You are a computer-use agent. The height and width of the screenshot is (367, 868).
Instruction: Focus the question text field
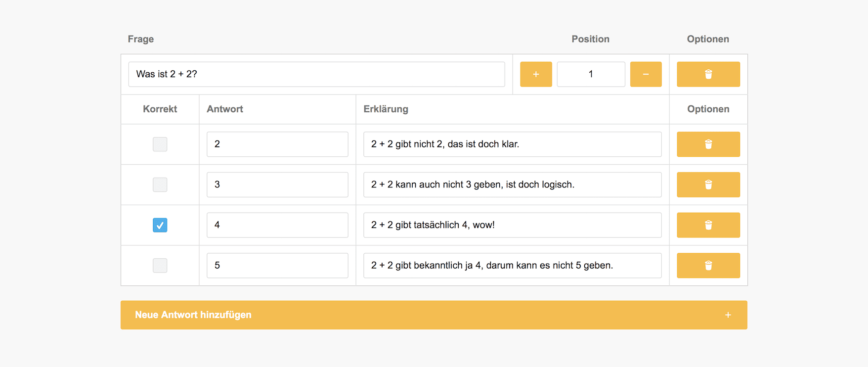point(316,74)
